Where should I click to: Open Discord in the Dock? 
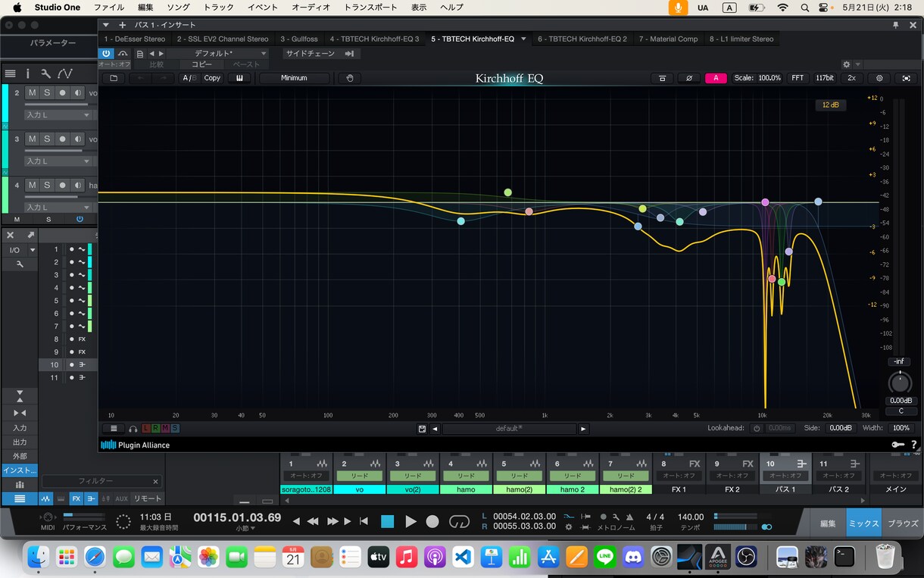(x=633, y=558)
